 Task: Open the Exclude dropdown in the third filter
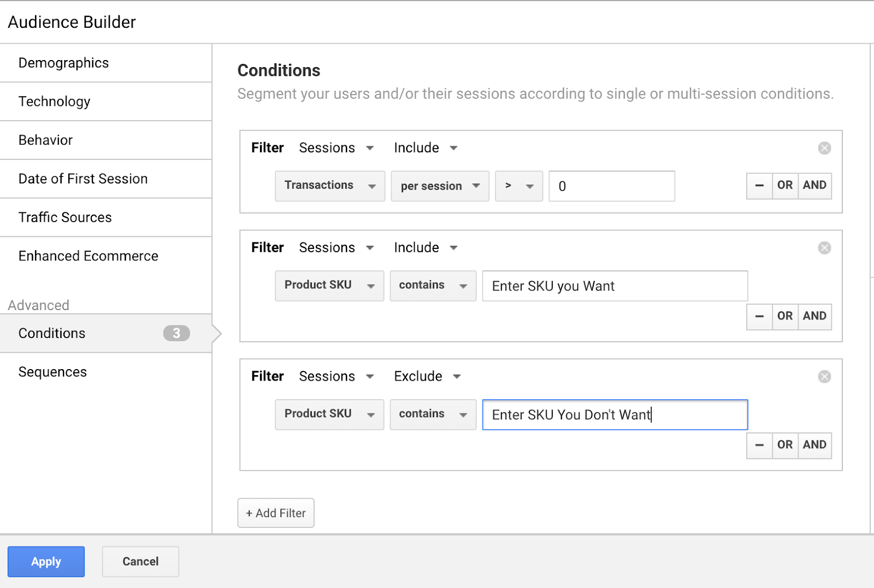pos(428,377)
